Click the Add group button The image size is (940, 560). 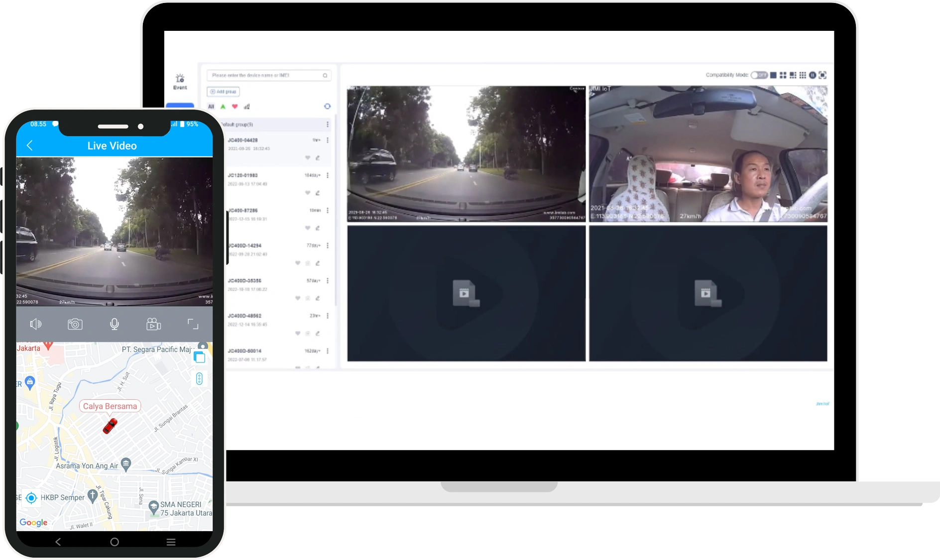click(223, 92)
